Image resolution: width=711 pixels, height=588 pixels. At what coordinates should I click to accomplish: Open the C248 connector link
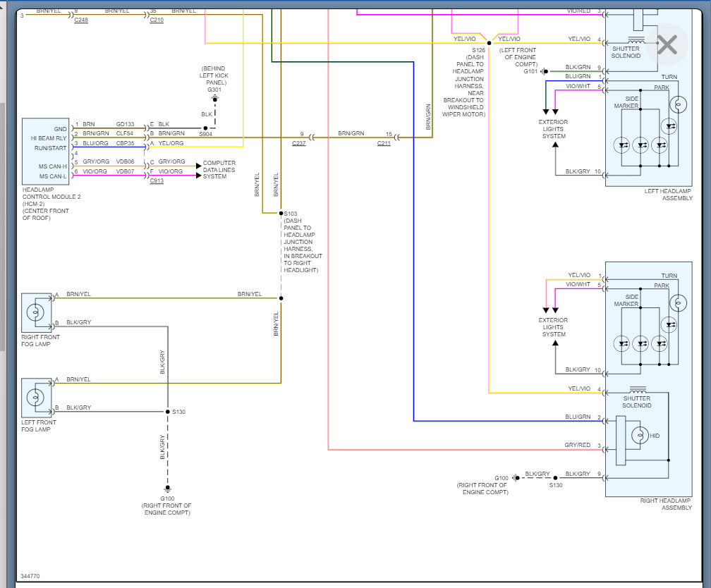tap(81, 20)
